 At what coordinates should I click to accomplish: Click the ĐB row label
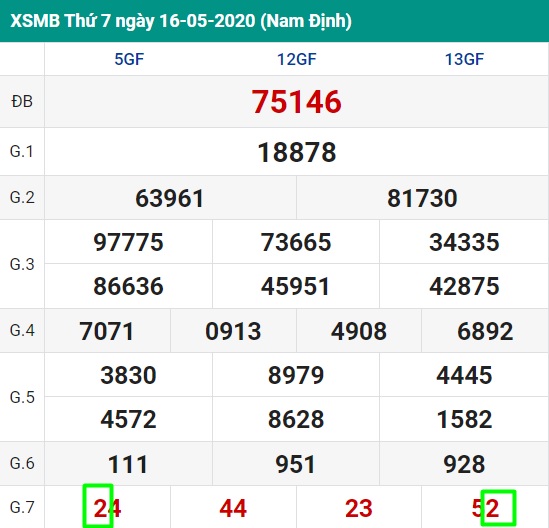pyautogui.click(x=22, y=102)
